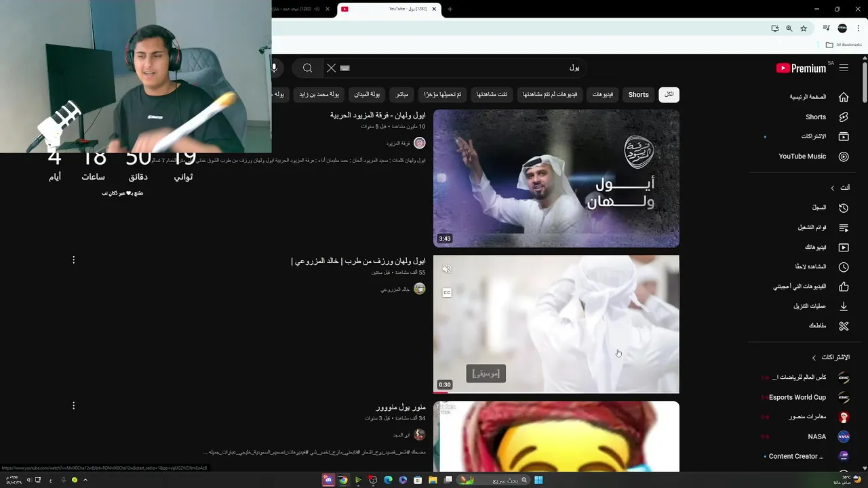Open File Explorer folder on taskbar
Screen dimensions: 868x488
[x=433, y=480]
